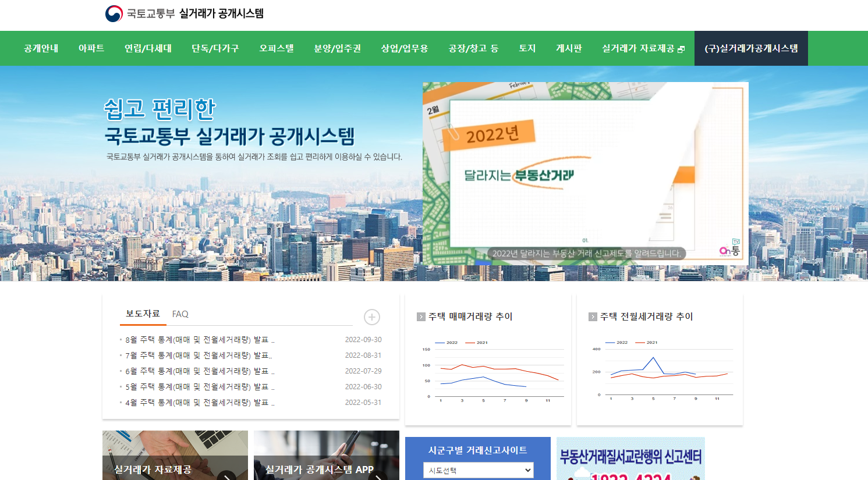
Task: Toggle the 2021 series in the 매매거래량 chart
Action: point(479,342)
